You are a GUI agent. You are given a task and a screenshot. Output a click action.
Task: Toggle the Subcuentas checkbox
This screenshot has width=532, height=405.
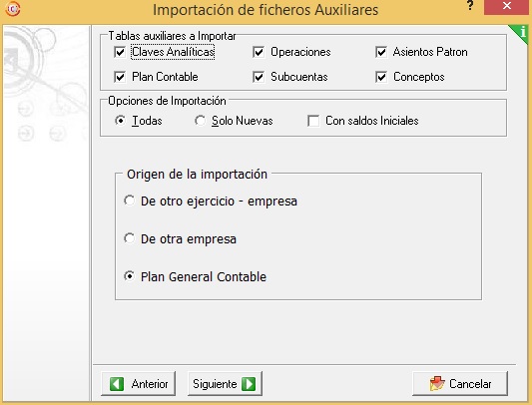(x=259, y=77)
